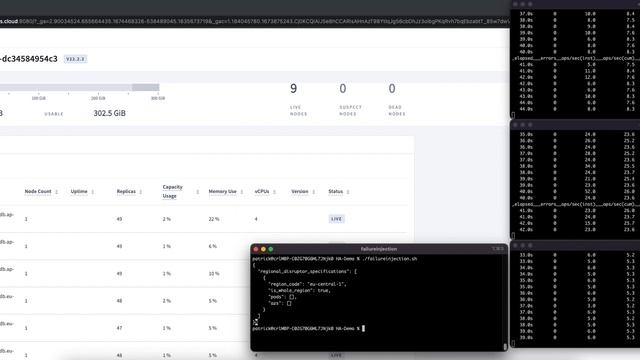Click the Node Count column header
640x360 pixels.
point(38,191)
